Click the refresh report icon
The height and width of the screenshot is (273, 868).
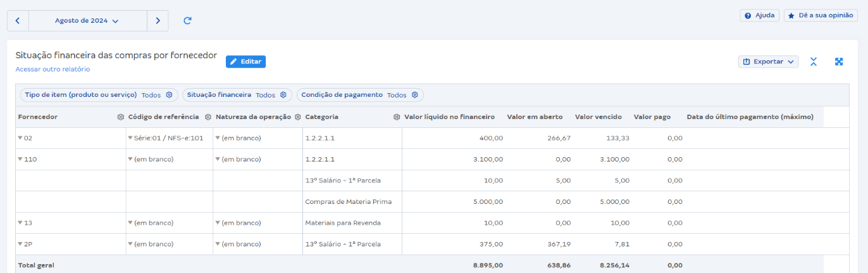(x=187, y=21)
